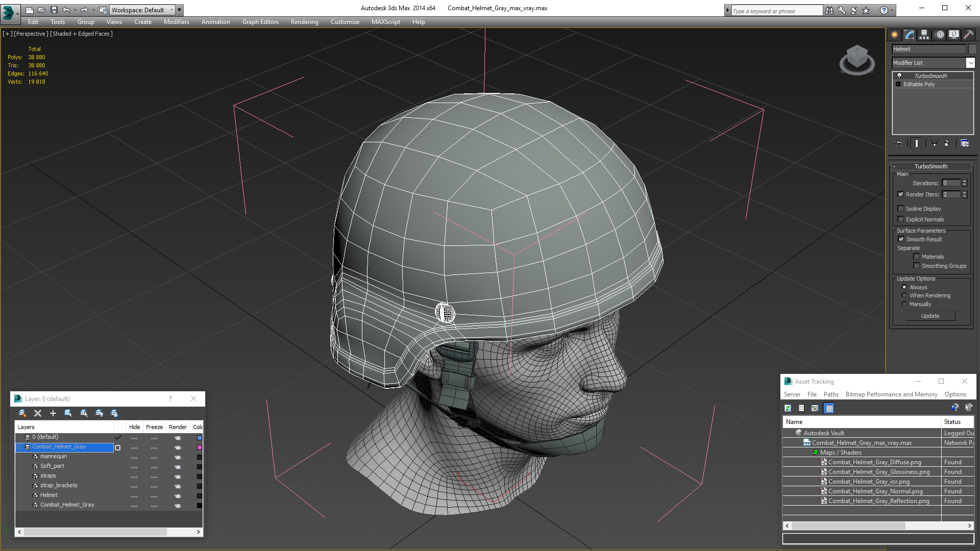
Task: Select the Always update radio button
Action: [904, 287]
